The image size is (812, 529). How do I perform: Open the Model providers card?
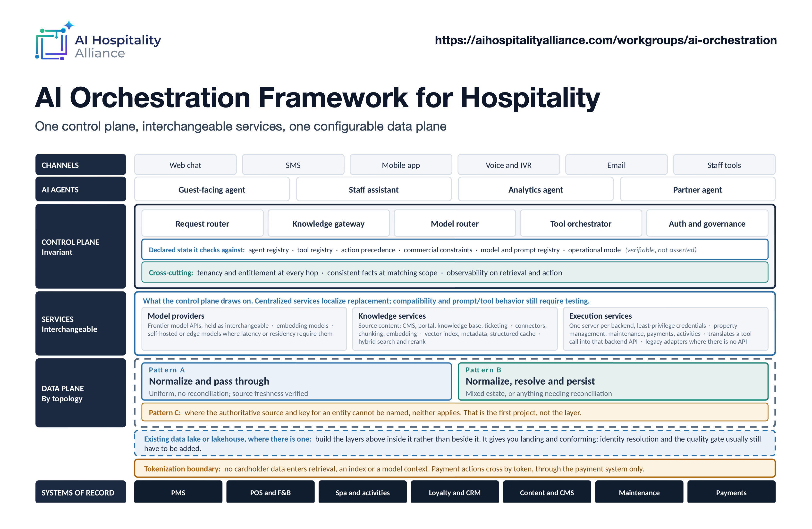244,329
